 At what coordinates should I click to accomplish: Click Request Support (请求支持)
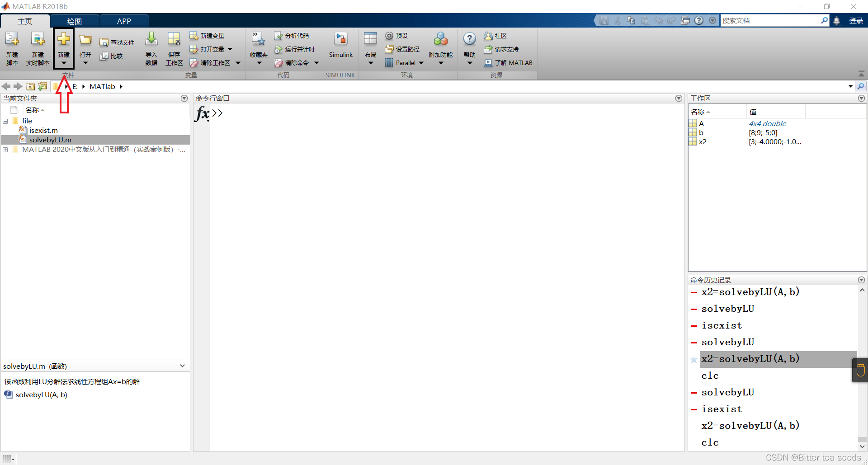[501, 49]
